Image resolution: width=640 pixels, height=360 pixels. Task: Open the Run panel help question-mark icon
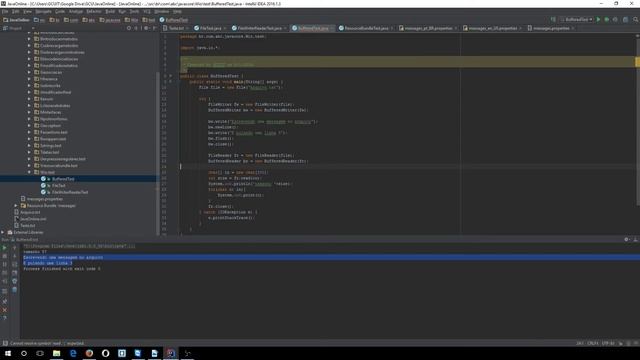point(4,318)
